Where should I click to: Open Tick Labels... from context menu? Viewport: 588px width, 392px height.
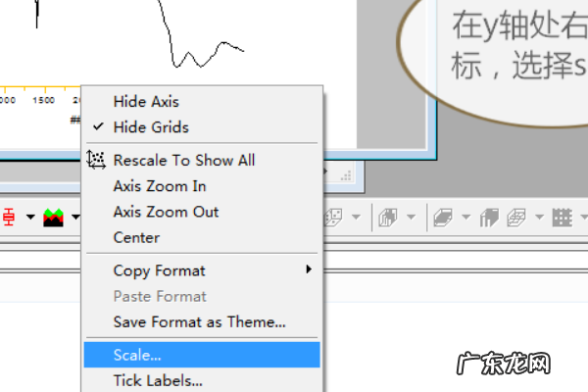[157, 380]
